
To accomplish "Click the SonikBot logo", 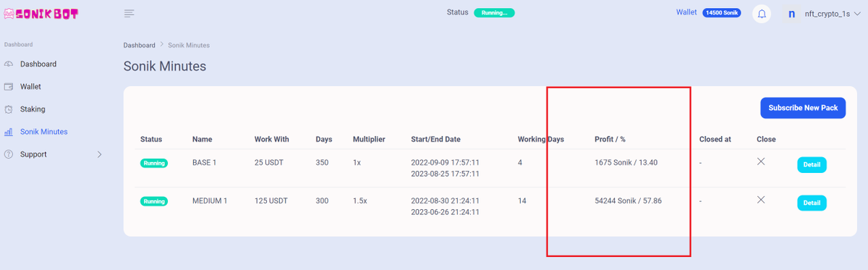I will [x=41, y=14].
